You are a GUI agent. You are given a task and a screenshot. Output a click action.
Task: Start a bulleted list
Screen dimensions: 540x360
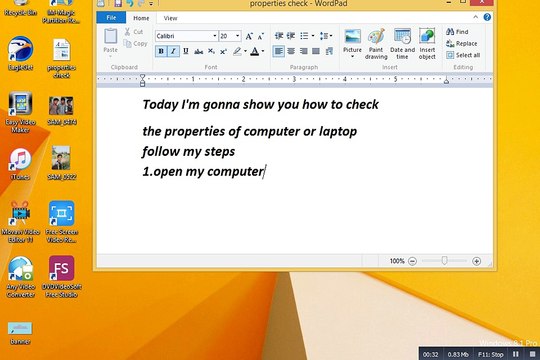[x=304, y=35]
